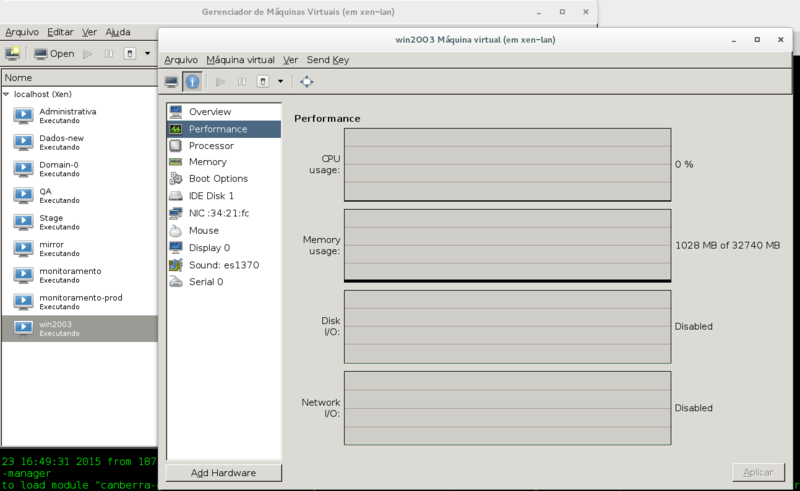Click the pause icon in win2003 toolbar
The height and width of the screenshot is (491, 800).
(x=242, y=82)
